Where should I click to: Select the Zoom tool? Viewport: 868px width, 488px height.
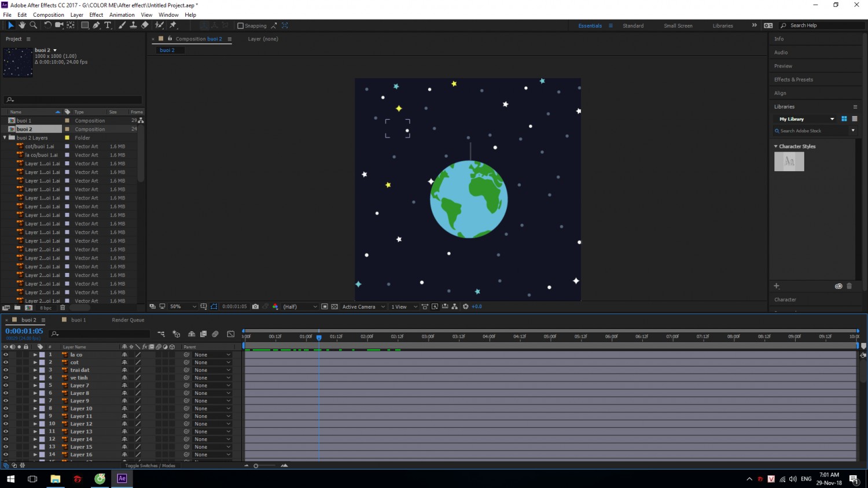[x=34, y=25]
